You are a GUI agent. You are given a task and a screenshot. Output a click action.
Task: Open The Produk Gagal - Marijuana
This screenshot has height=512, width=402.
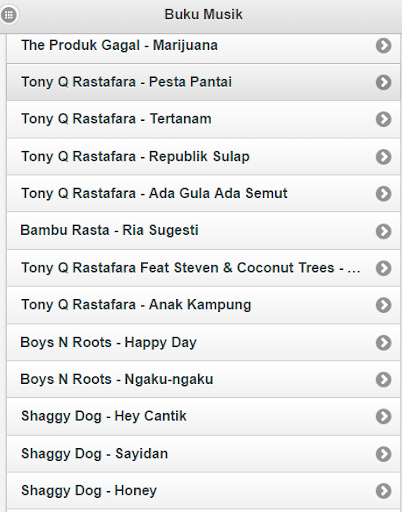(203, 46)
